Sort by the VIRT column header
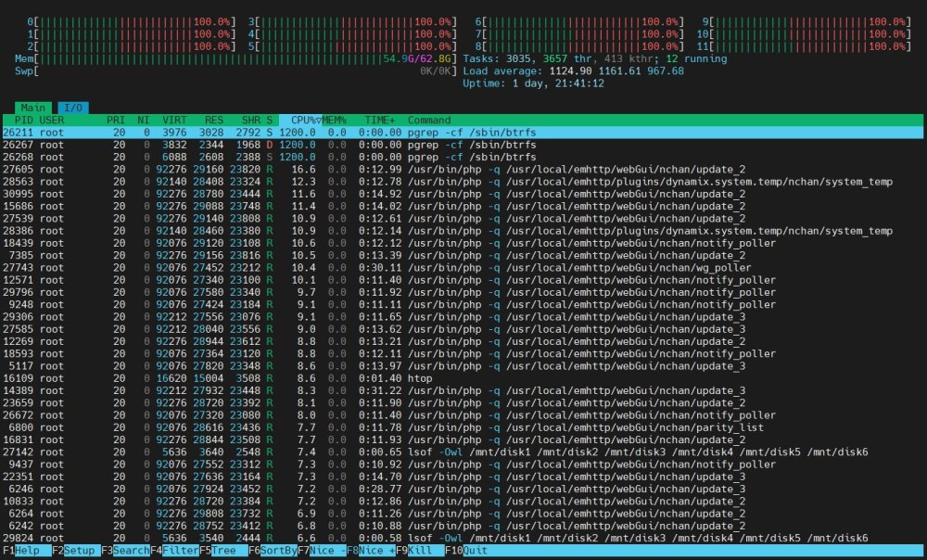Screen dimensions: 927x560 point(174,120)
